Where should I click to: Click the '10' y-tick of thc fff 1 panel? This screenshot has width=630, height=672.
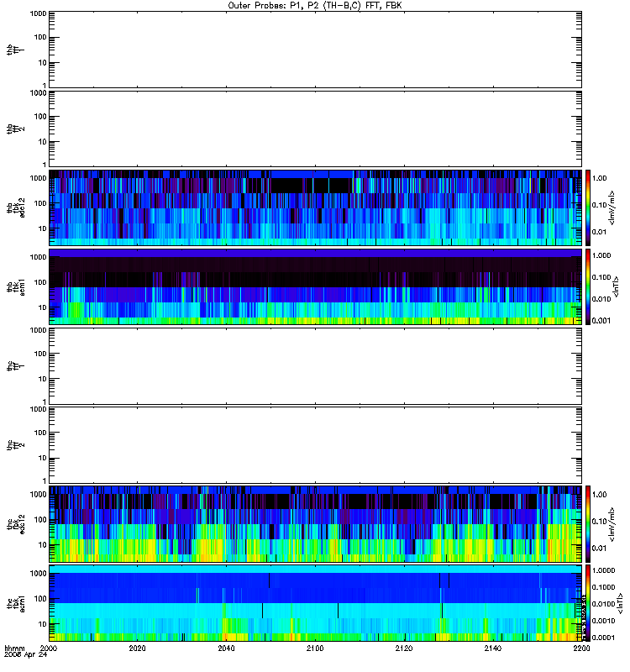point(43,379)
